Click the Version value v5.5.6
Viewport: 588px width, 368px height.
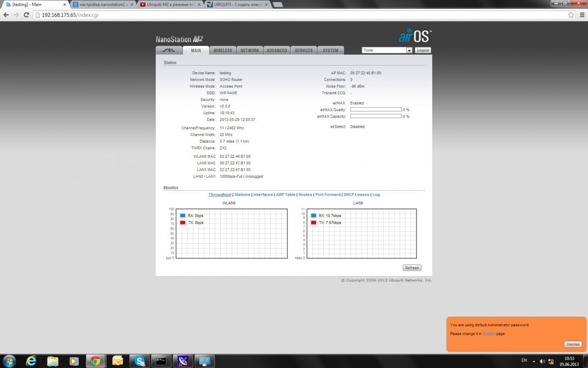click(x=225, y=106)
